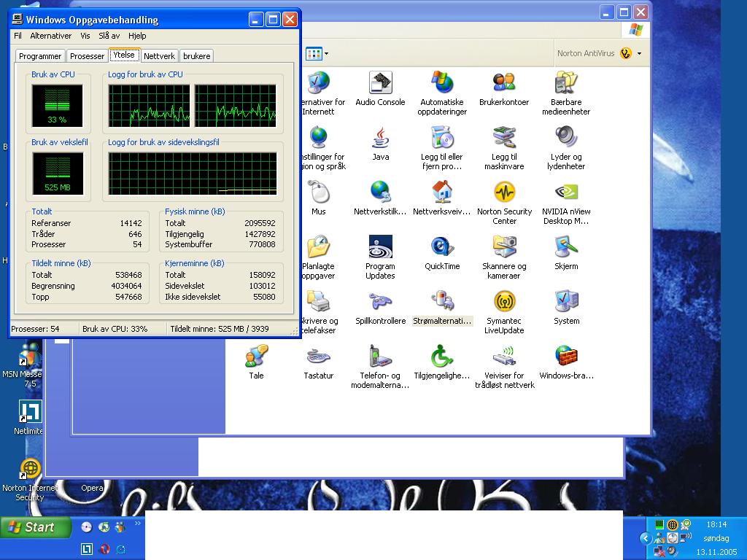
Task: Open Veiviser for trådløst nettverk icon
Action: (504, 367)
